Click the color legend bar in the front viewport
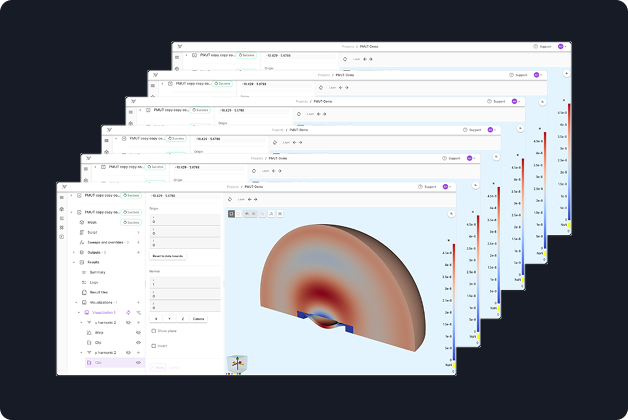This screenshot has height=420, width=628. (x=454, y=302)
